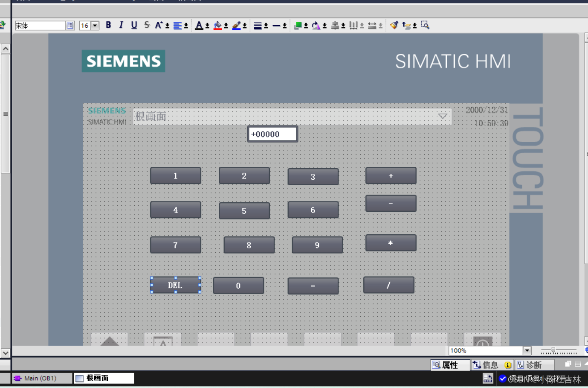
Task: Switch to the 根画面 editor tab
Action: (x=104, y=378)
